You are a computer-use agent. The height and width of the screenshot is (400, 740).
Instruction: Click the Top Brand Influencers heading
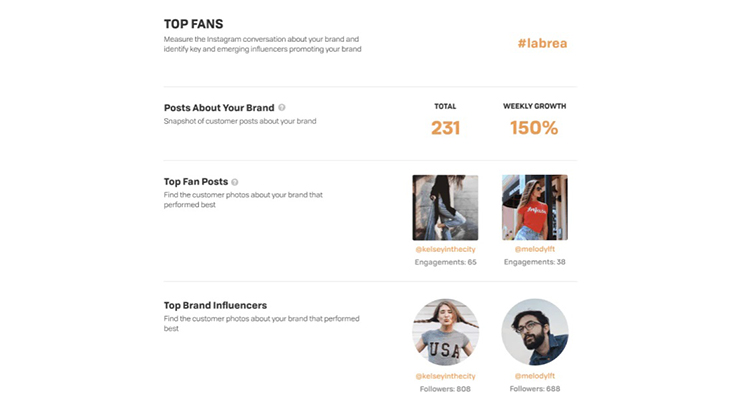pos(215,306)
